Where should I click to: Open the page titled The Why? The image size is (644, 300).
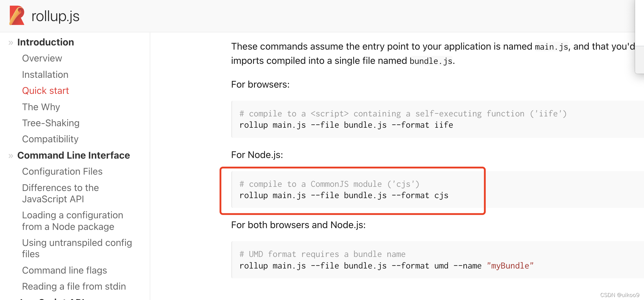(41, 107)
